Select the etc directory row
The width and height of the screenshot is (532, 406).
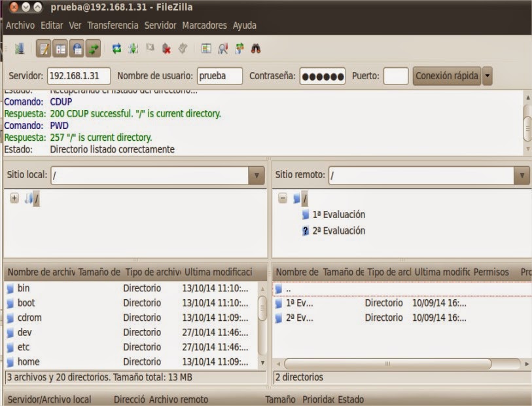point(131,347)
